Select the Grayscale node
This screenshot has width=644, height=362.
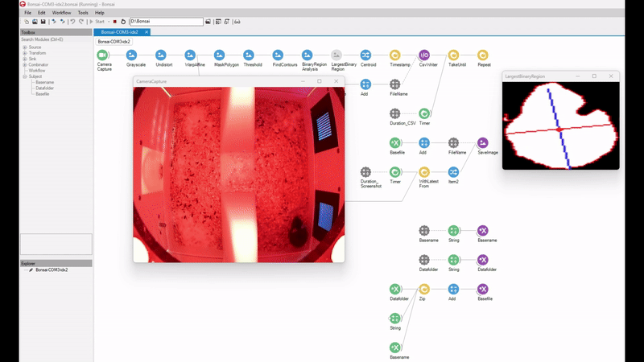[131, 55]
